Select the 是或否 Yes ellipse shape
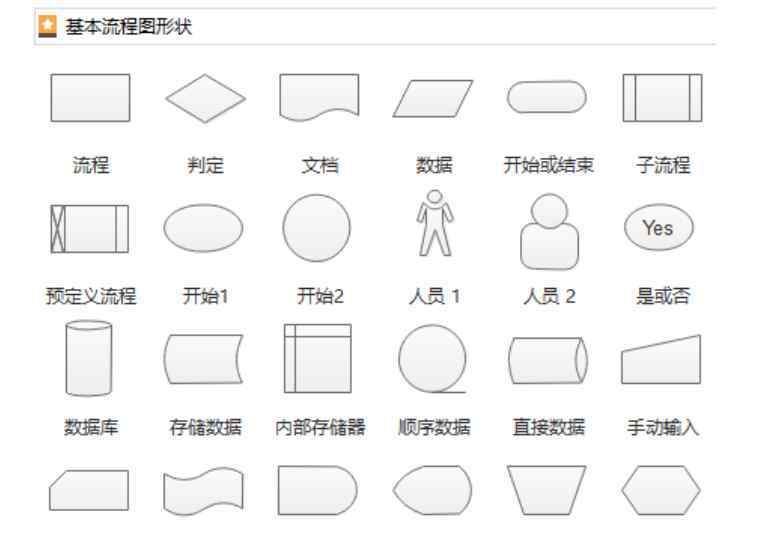 659,227
